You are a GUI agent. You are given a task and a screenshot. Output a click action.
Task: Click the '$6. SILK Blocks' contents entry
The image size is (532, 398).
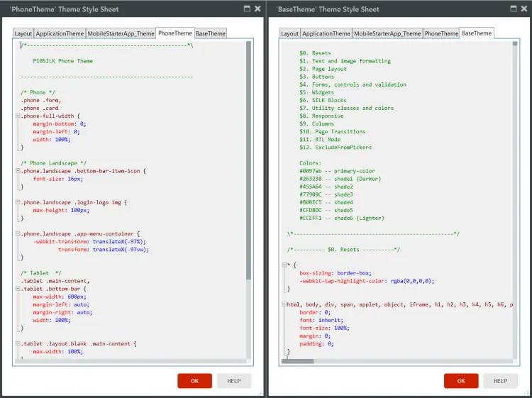323,100
